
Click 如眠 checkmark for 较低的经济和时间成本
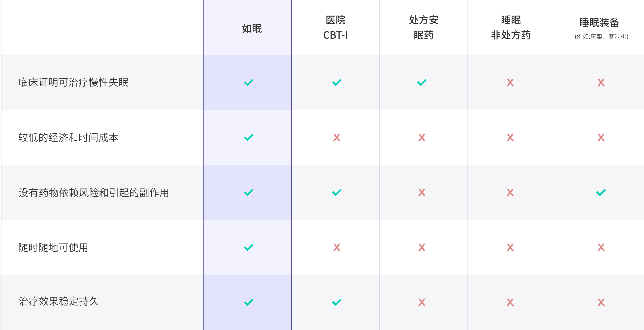(248, 137)
